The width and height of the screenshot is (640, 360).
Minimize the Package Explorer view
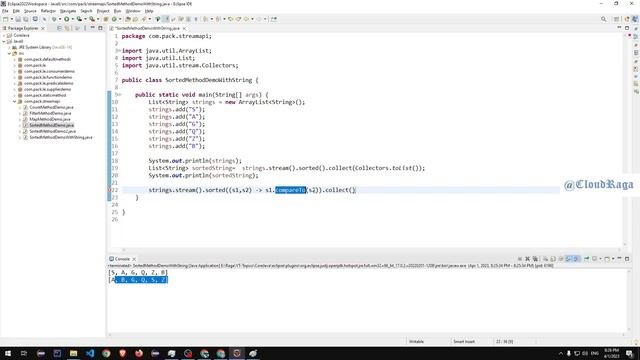tap(93, 28)
